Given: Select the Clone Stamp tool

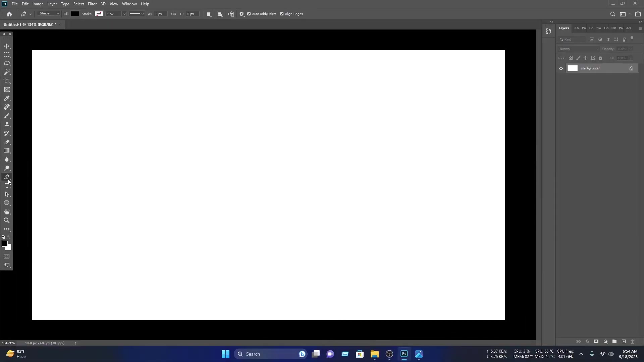Looking at the screenshot, I should point(7,124).
